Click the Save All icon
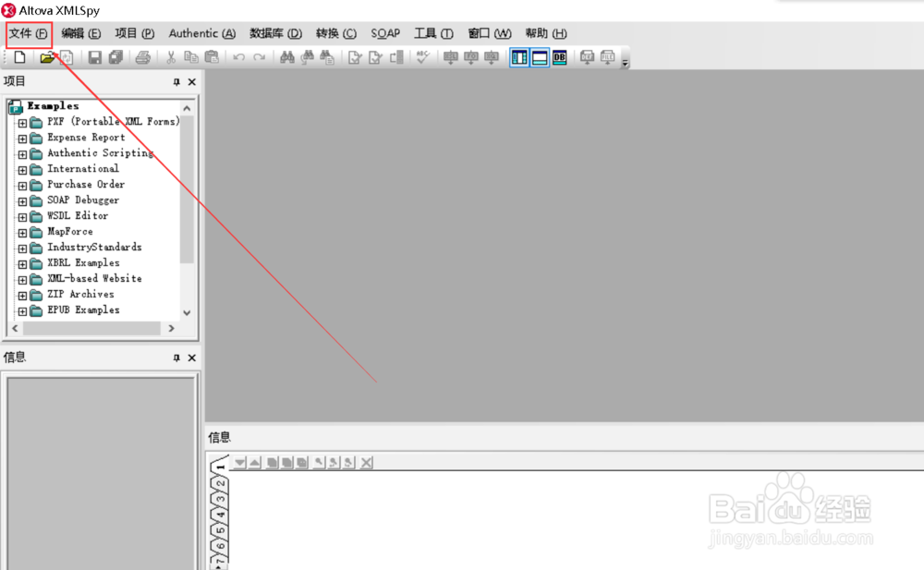This screenshot has height=570, width=924. tap(115, 57)
